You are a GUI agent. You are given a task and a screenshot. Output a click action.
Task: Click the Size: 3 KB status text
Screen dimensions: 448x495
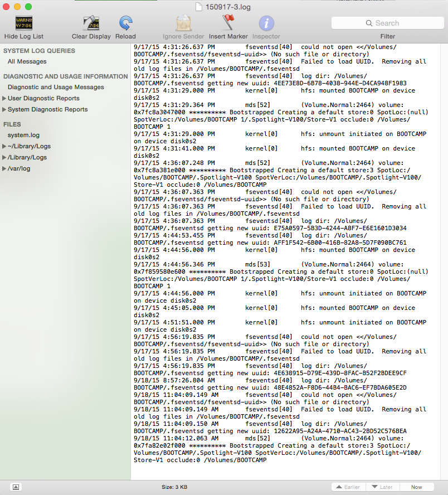click(174, 487)
